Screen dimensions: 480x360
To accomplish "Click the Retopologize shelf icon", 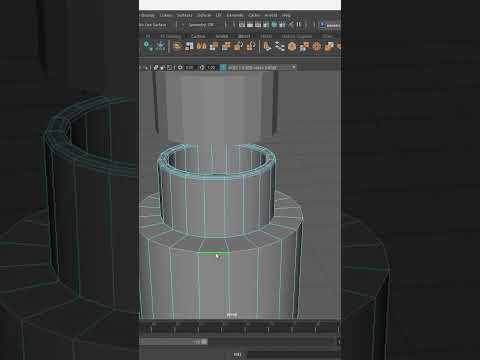I will [x=250, y=46].
